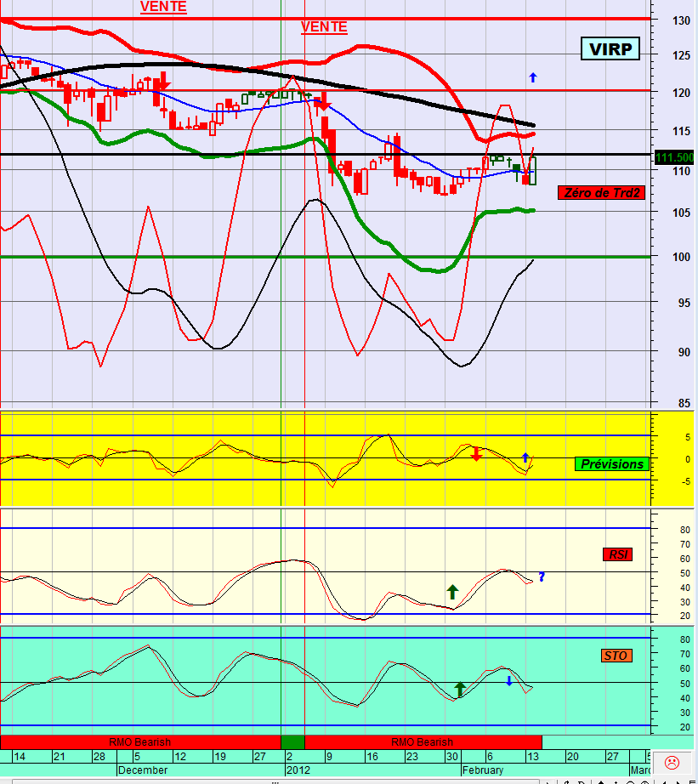
Task: Click date 12 on the time axis
Action: click(180, 757)
